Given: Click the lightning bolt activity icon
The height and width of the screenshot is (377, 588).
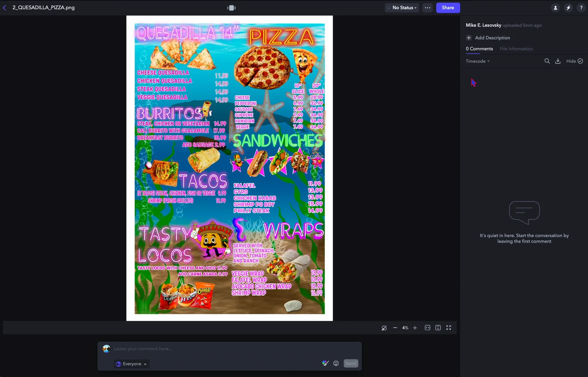Looking at the screenshot, I should coord(568,8).
